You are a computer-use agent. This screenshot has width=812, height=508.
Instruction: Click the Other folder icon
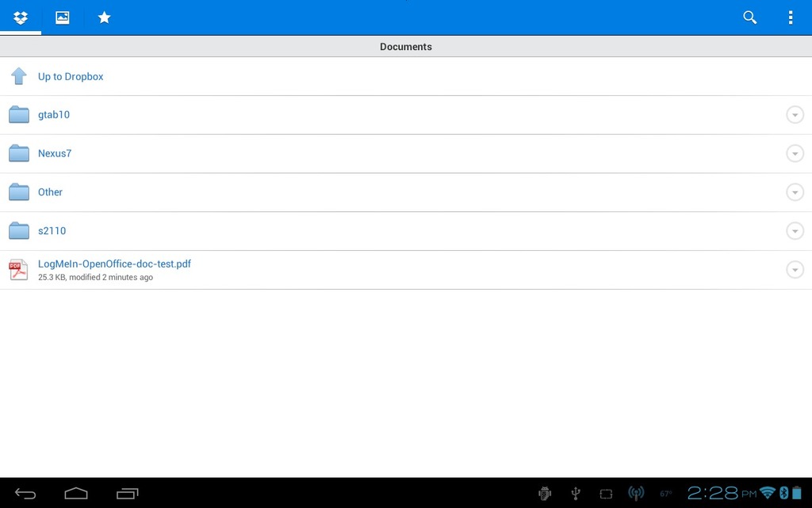click(x=19, y=192)
